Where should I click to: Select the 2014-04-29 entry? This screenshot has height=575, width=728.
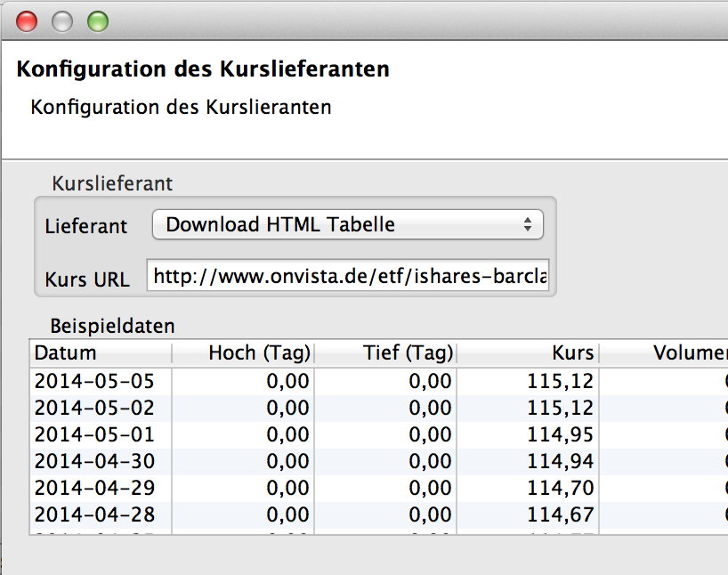click(94, 489)
